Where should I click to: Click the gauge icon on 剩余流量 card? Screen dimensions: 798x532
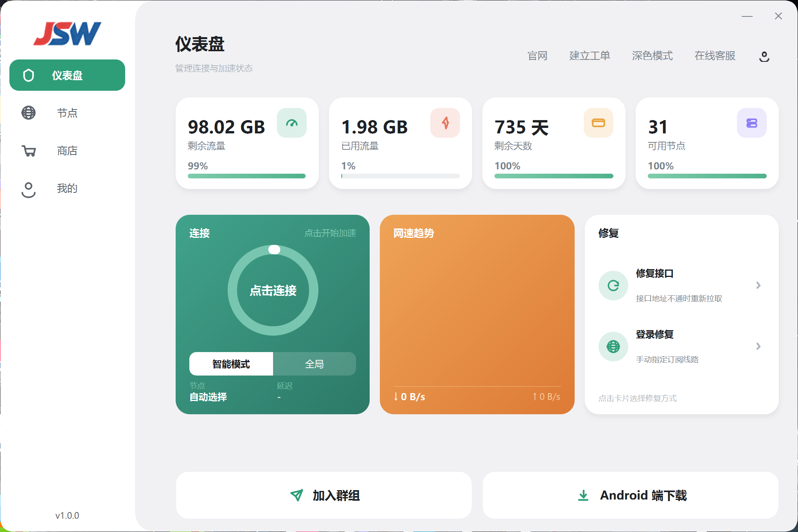point(292,123)
